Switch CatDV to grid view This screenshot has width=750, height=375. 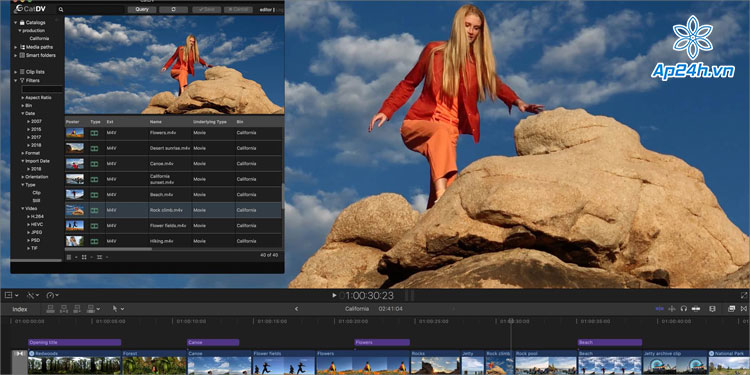coord(84,257)
